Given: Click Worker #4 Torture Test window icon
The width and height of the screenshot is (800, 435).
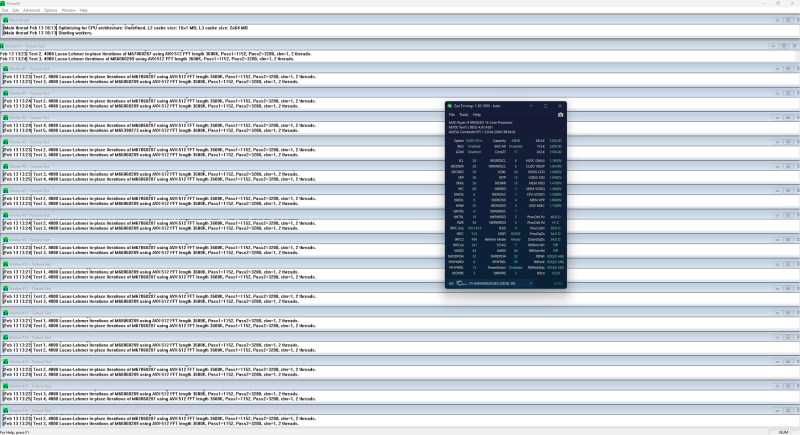Looking at the screenshot, I should point(6,118).
